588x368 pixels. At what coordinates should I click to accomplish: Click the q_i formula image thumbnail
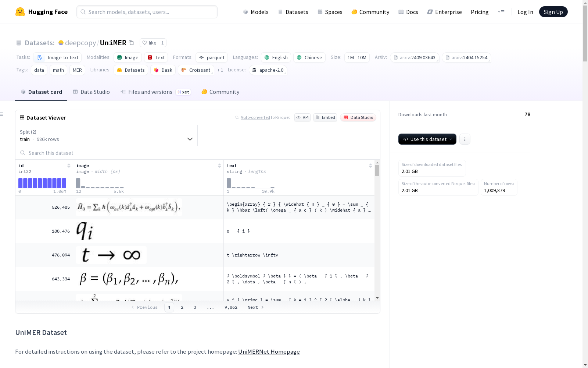tap(85, 231)
